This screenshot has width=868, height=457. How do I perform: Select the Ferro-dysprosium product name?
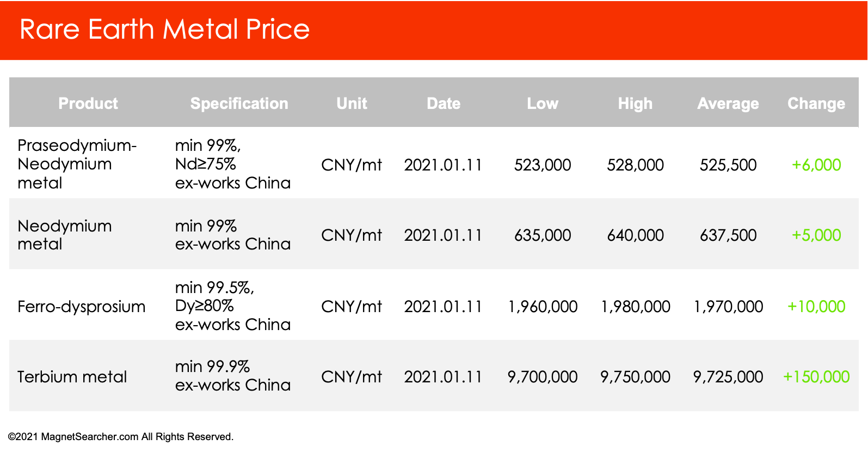pos(81,307)
